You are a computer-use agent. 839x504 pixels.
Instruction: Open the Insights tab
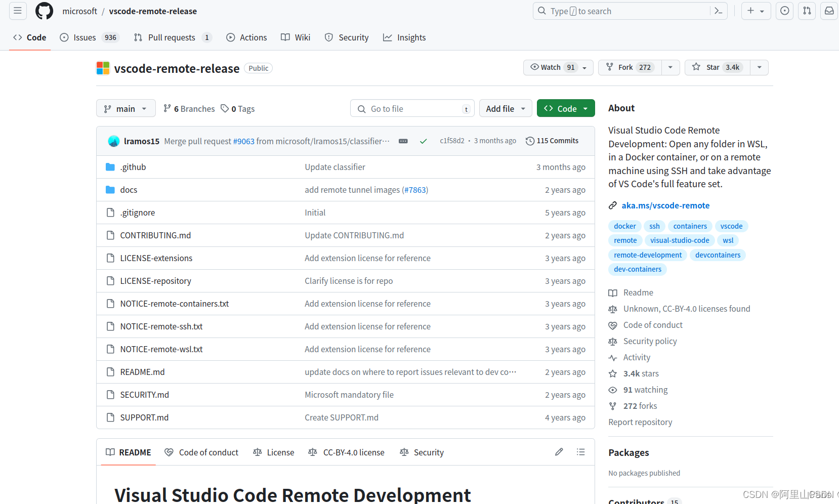point(404,37)
